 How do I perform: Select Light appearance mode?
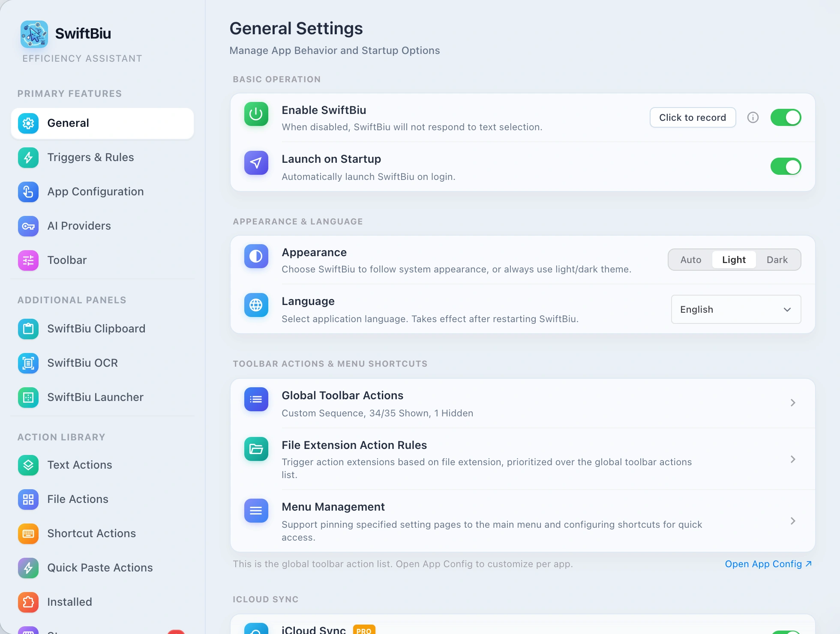(734, 260)
